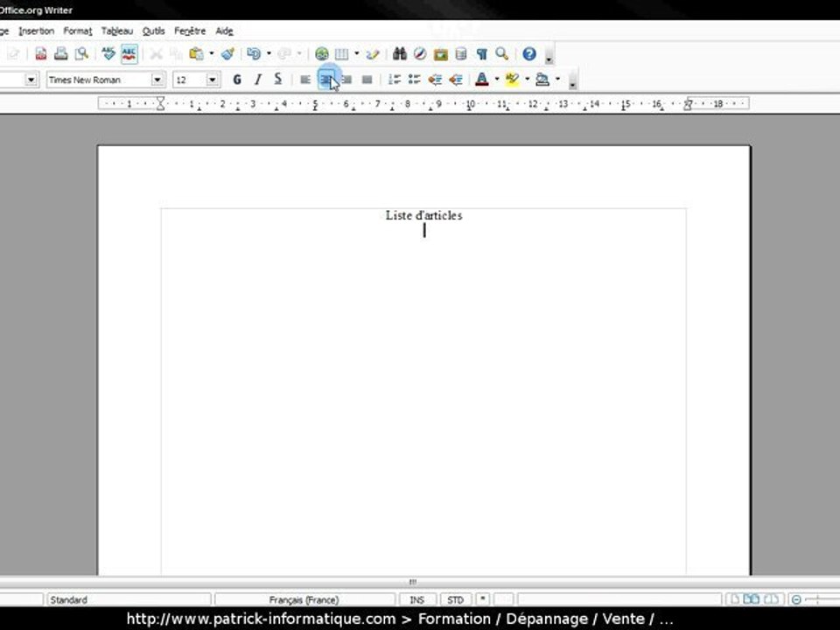The height and width of the screenshot is (630, 840).
Task: Open the Paste options dropdown arrow
Action: point(211,53)
